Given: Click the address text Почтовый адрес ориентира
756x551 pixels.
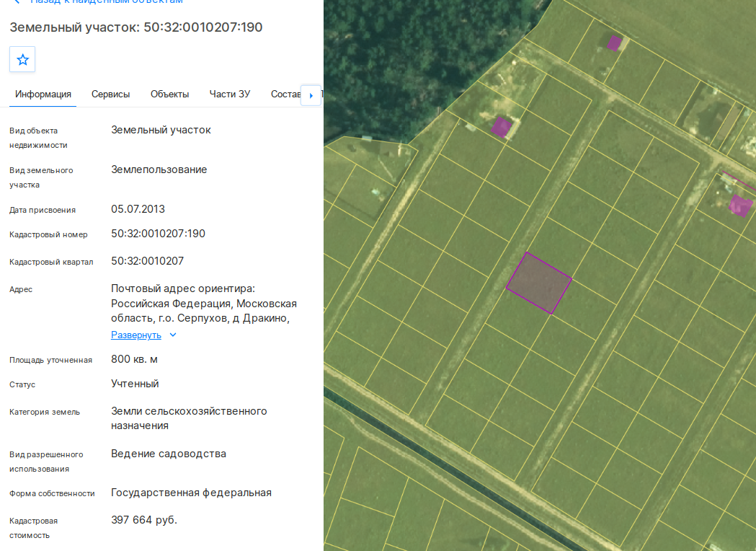Looking at the screenshot, I should pyautogui.click(x=183, y=288).
